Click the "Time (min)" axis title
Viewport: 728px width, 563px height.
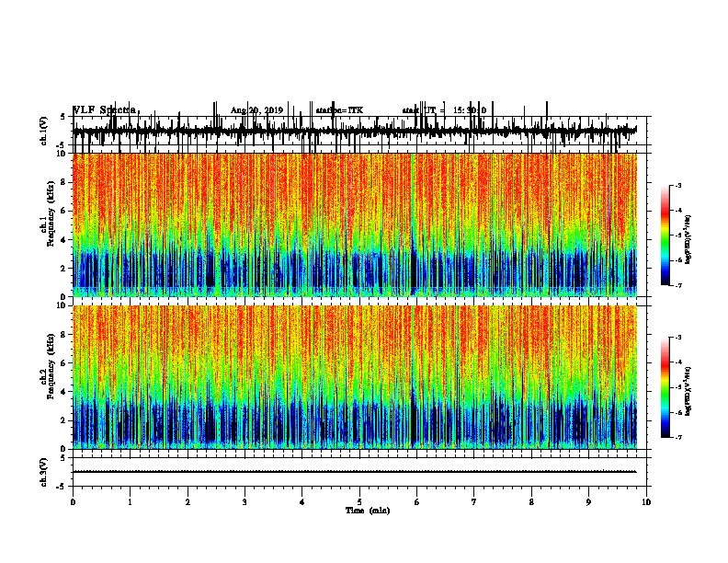[368, 511]
